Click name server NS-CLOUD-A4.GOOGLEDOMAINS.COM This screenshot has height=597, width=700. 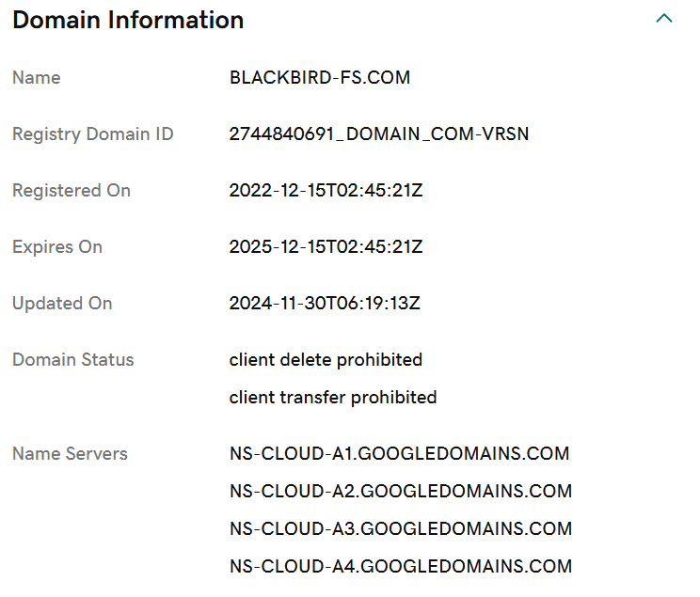pyautogui.click(x=401, y=567)
